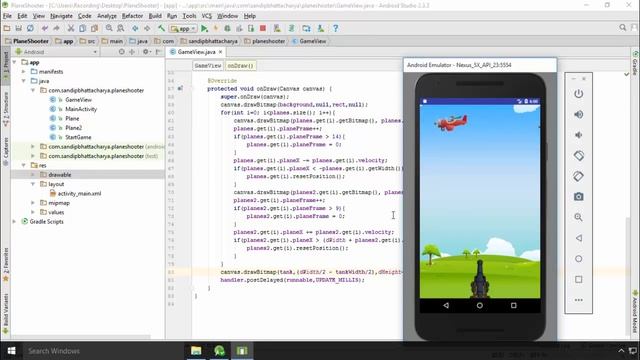Viewport: 640px width, 360px height.
Task: Open activity_main.xml layout file
Action: [79, 193]
